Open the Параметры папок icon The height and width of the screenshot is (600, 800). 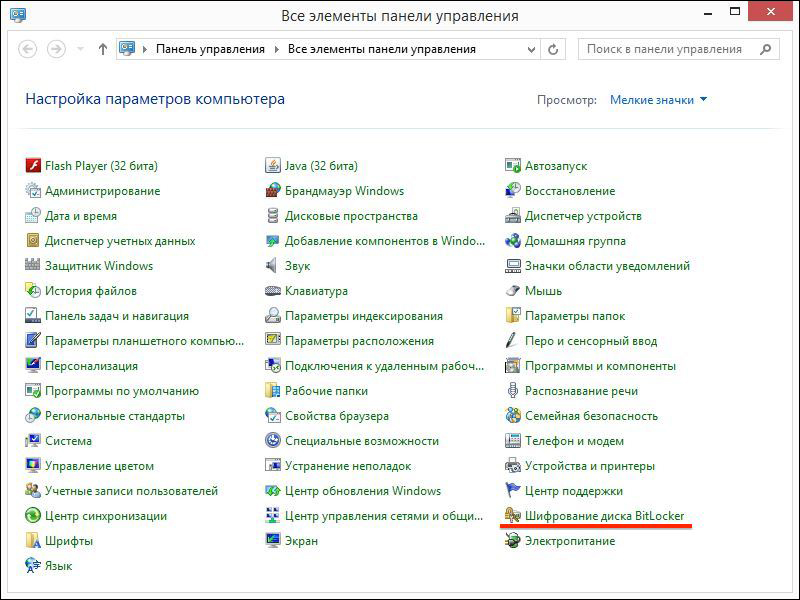point(513,315)
